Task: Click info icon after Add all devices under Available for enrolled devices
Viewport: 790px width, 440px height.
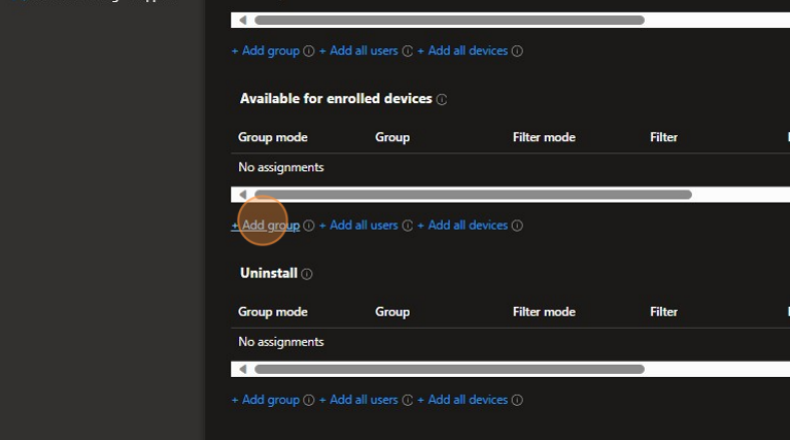Action: (517, 226)
